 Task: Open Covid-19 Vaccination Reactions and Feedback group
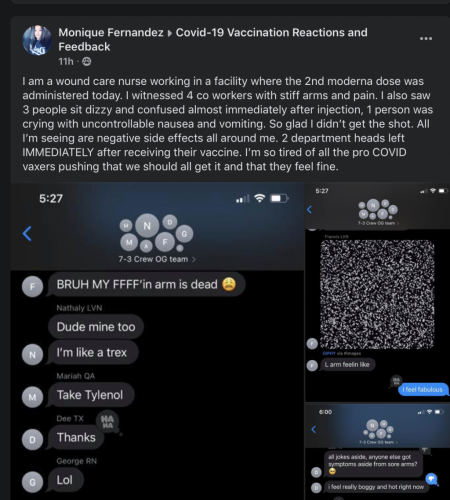tap(213, 39)
